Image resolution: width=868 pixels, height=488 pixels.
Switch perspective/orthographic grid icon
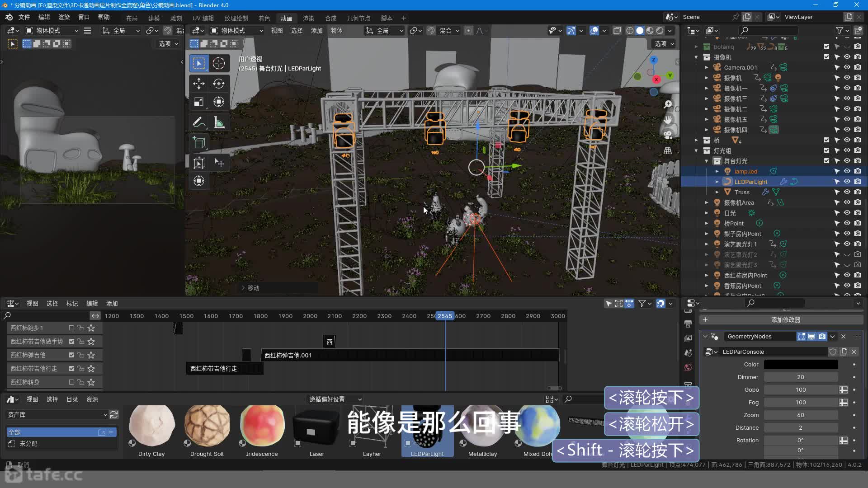tap(668, 150)
